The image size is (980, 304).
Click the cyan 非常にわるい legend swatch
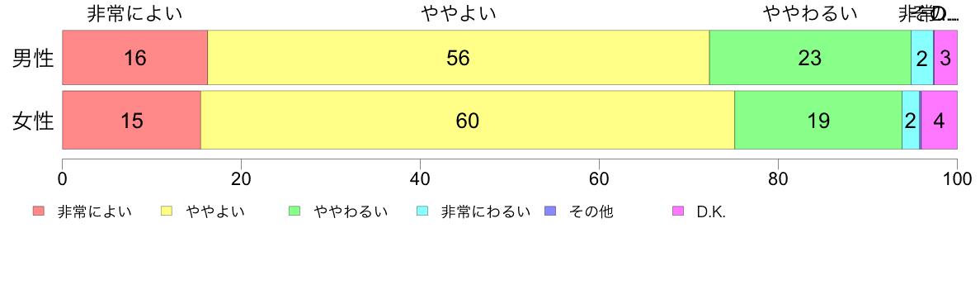[x=422, y=211]
